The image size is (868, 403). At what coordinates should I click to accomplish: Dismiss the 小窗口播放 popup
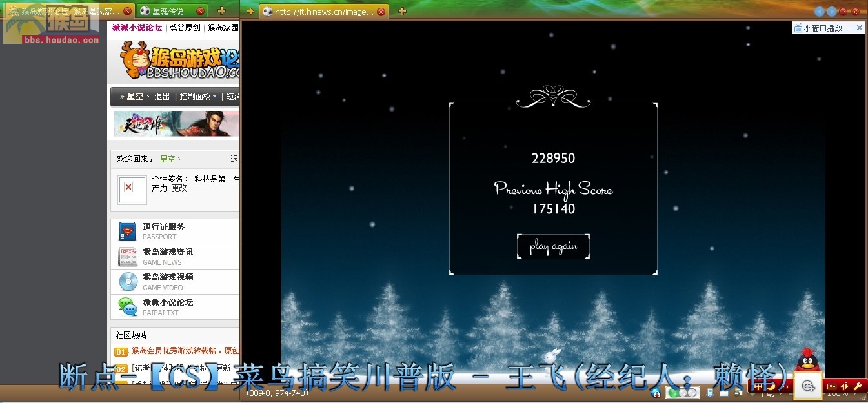pos(859,28)
